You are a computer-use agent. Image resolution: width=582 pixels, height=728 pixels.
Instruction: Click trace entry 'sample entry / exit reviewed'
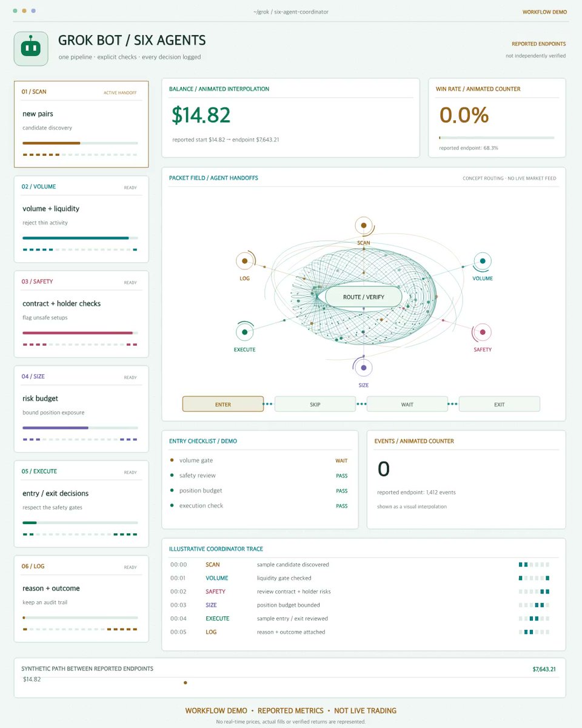click(x=293, y=619)
